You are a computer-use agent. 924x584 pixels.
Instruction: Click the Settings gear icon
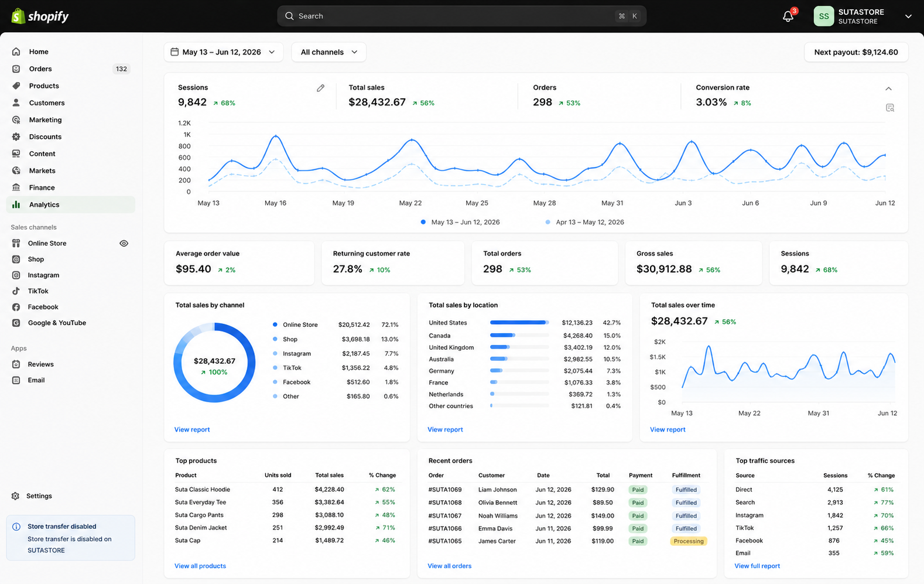click(16, 496)
